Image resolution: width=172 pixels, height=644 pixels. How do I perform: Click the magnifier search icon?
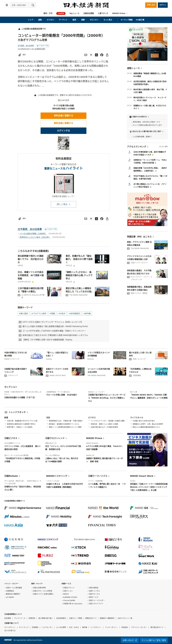(x=33, y=5)
